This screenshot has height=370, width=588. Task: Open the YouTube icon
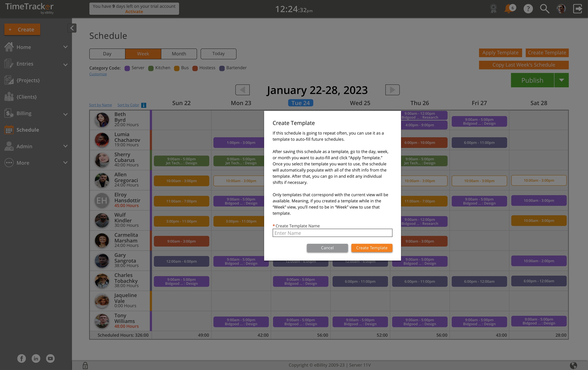pos(50,359)
